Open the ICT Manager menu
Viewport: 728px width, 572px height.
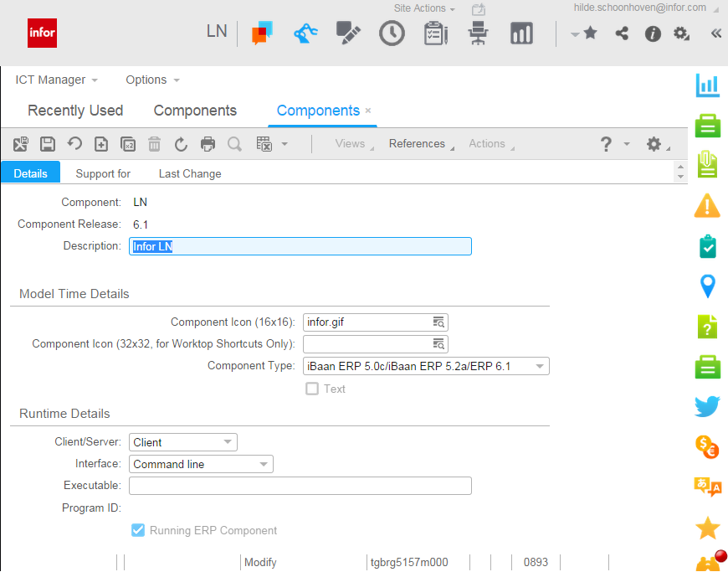pos(56,80)
